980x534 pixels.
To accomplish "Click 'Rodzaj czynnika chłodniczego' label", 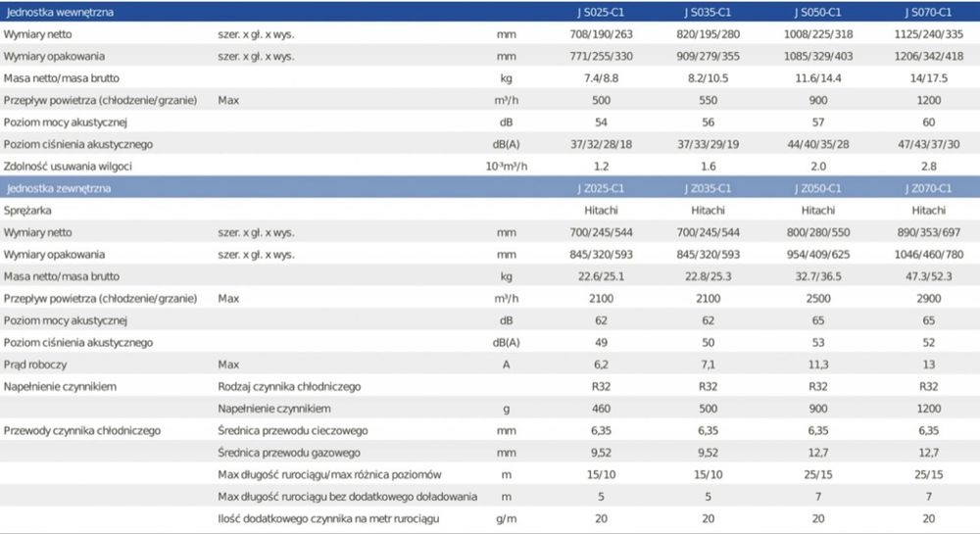I will click(x=289, y=387).
